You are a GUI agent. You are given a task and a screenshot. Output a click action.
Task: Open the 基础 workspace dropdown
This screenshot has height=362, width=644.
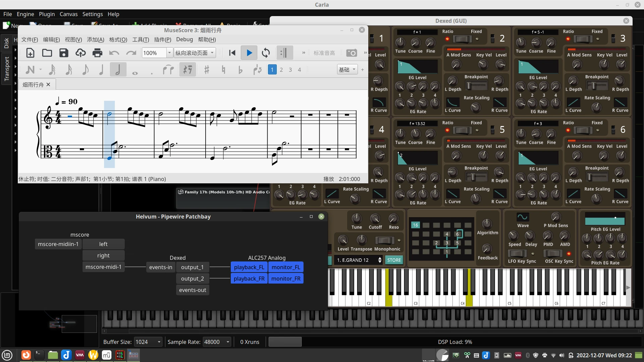347,70
